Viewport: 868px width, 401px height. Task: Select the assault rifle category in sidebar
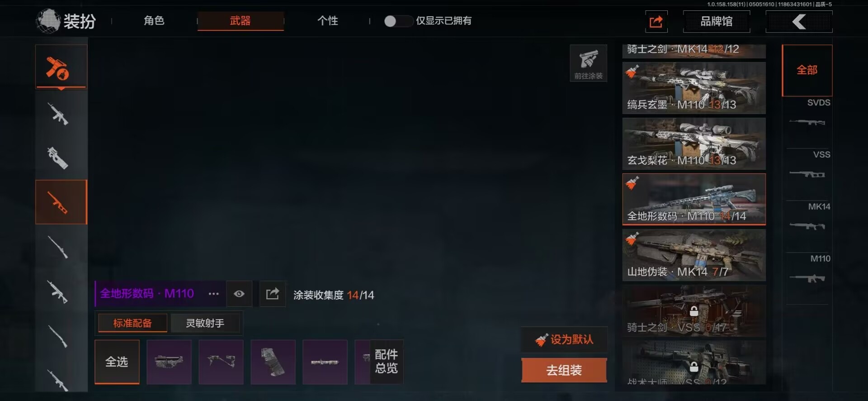pos(59,113)
